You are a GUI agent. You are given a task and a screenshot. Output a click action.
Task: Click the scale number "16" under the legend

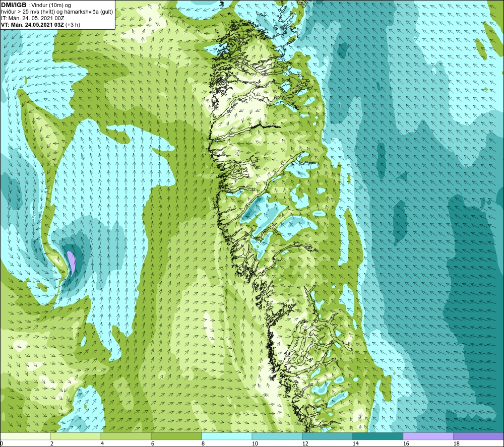[x=406, y=443]
